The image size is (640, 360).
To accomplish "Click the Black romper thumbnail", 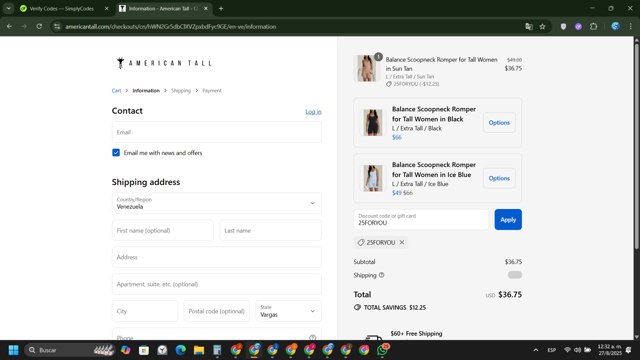I will 373,122.
